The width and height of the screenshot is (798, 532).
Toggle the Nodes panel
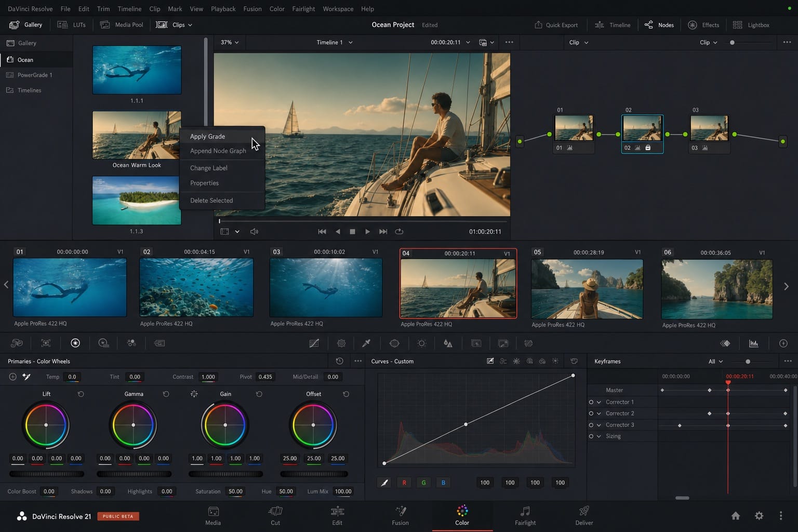(659, 25)
